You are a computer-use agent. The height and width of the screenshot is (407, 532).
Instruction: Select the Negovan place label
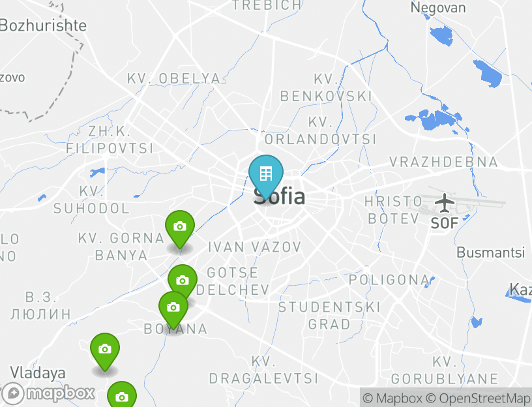(x=438, y=7)
